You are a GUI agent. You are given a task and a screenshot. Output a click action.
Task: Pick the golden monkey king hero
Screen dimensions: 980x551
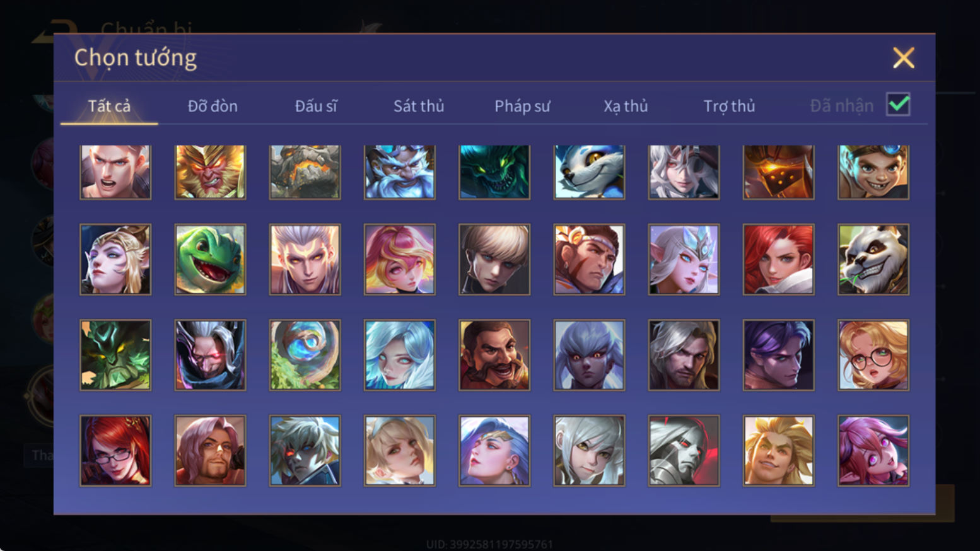click(x=210, y=172)
